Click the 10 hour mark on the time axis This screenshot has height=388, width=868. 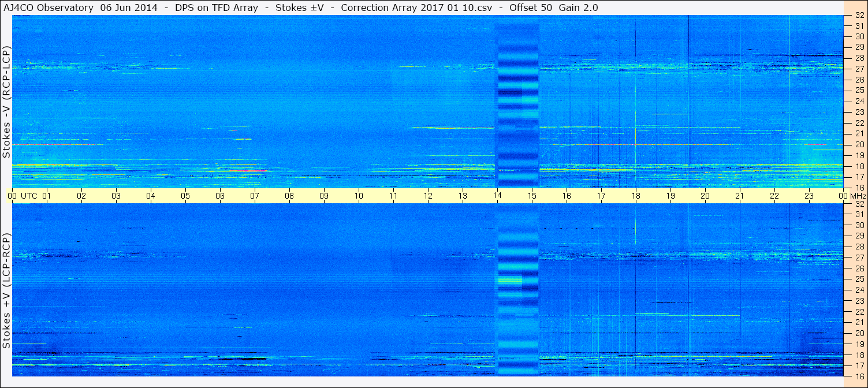click(x=359, y=196)
